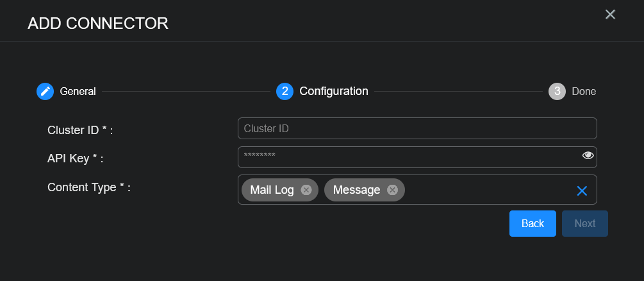The height and width of the screenshot is (281, 644).
Task: Go to the General step label
Action: click(78, 91)
